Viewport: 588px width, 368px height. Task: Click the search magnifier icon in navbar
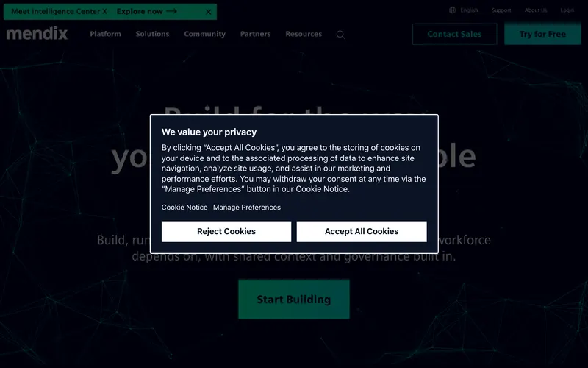[x=340, y=35]
